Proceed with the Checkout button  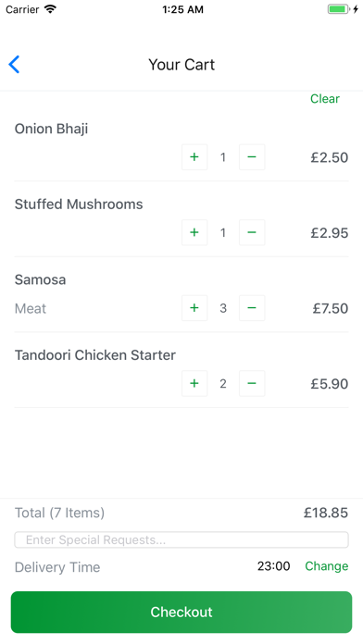(x=181, y=612)
